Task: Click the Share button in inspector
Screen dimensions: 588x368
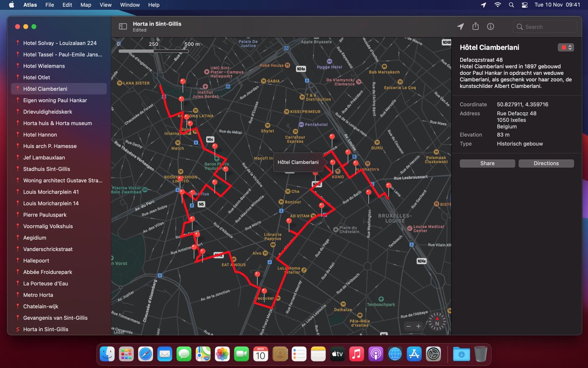Action: (487, 163)
